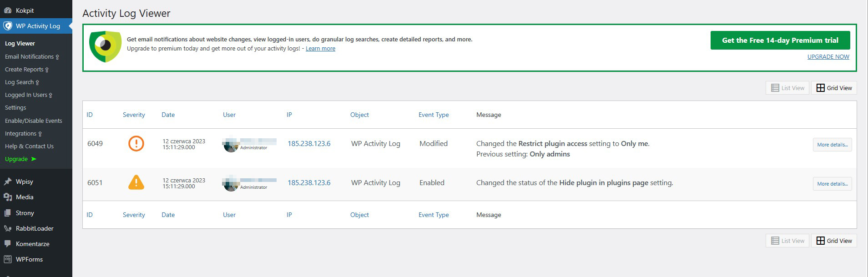
Task: Click Date in table footer
Action: [x=168, y=215]
